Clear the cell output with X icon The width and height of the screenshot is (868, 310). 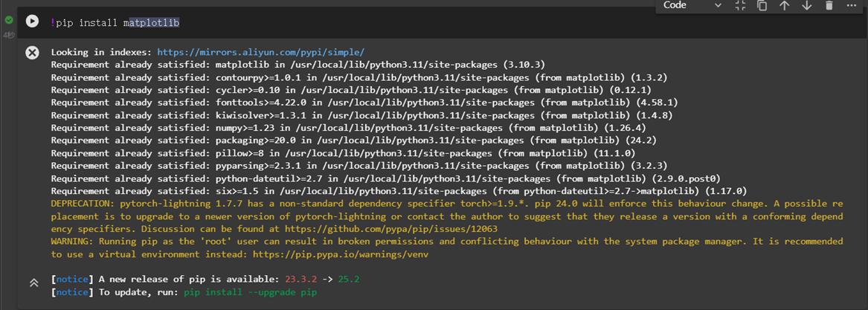tap(32, 53)
